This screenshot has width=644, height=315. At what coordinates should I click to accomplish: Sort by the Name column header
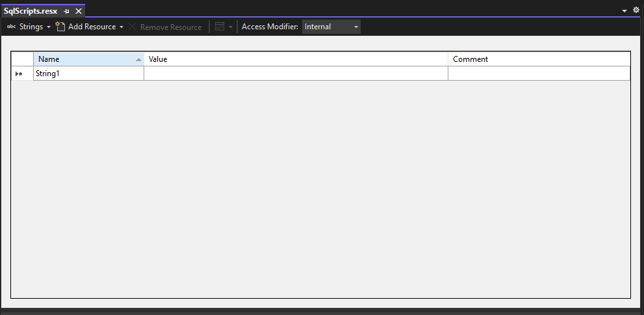[89, 59]
